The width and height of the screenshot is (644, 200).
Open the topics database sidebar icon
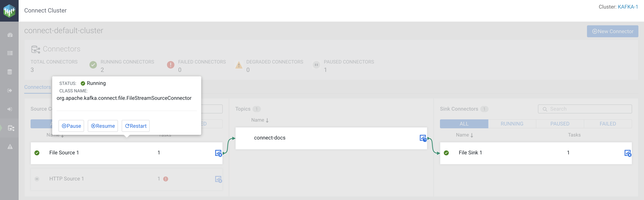point(10,72)
